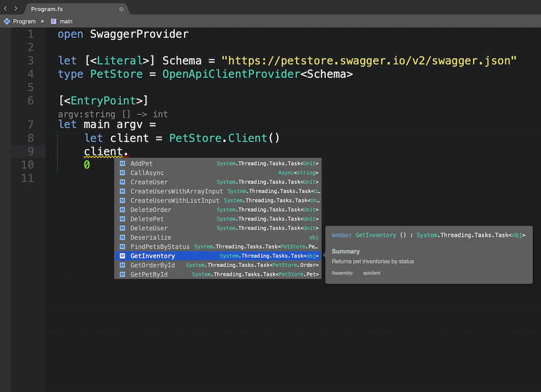Image resolution: width=541 pixels, height=392 pixels.
Task: Go forward with the navigation forward arrow
Action: [15, 8]
